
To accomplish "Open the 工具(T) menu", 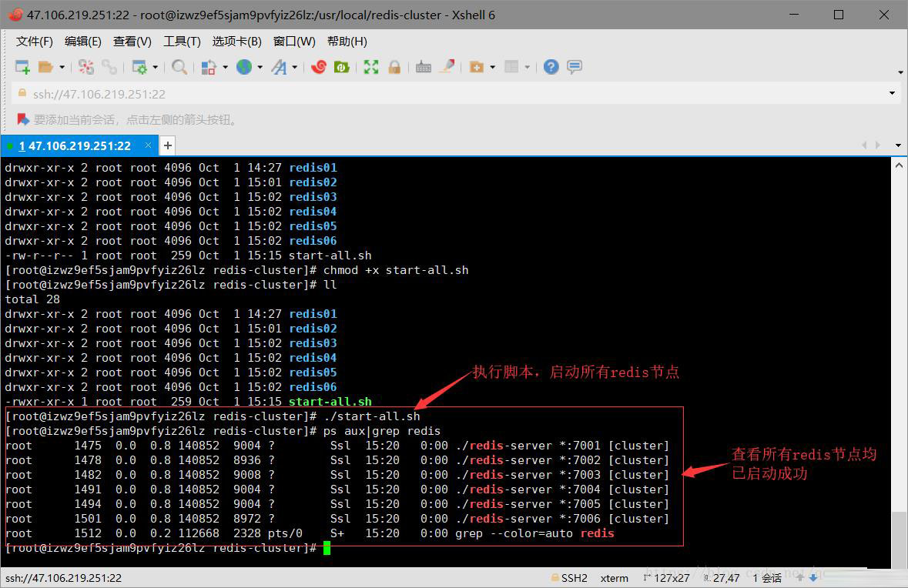I will coord(182,41).
